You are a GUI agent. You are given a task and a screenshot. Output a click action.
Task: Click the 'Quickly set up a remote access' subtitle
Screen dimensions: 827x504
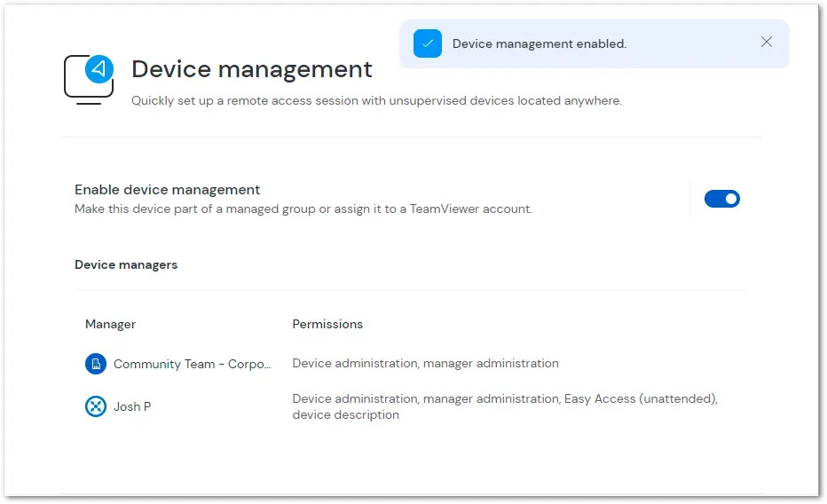click(376, 100)
